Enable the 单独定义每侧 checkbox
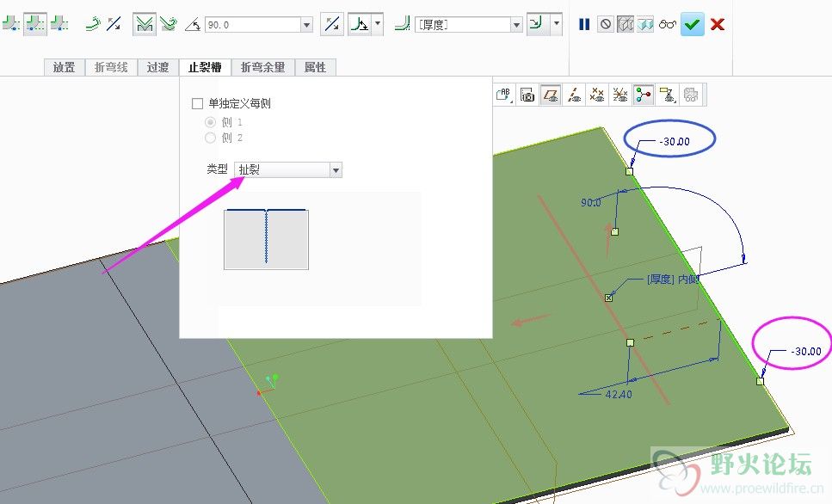The image size is (832, 504). (x=197, y=104)
